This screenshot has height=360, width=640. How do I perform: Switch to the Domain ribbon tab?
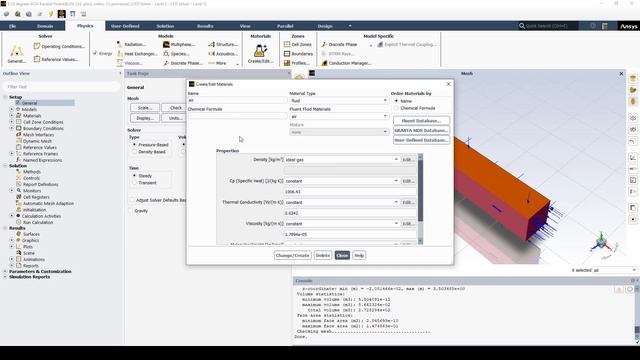pyautogui.click(x=45, y=26)
